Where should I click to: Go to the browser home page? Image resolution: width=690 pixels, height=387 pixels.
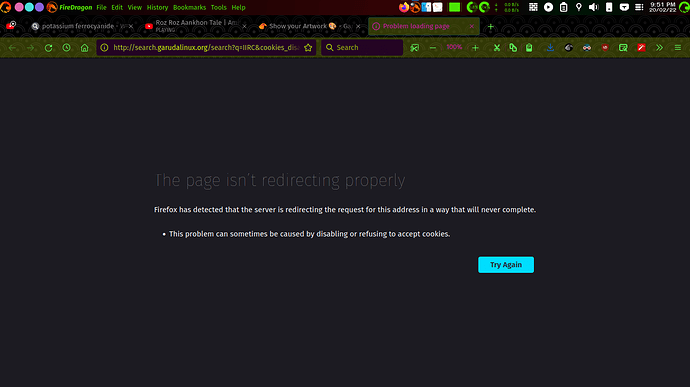tap(84, 48)
